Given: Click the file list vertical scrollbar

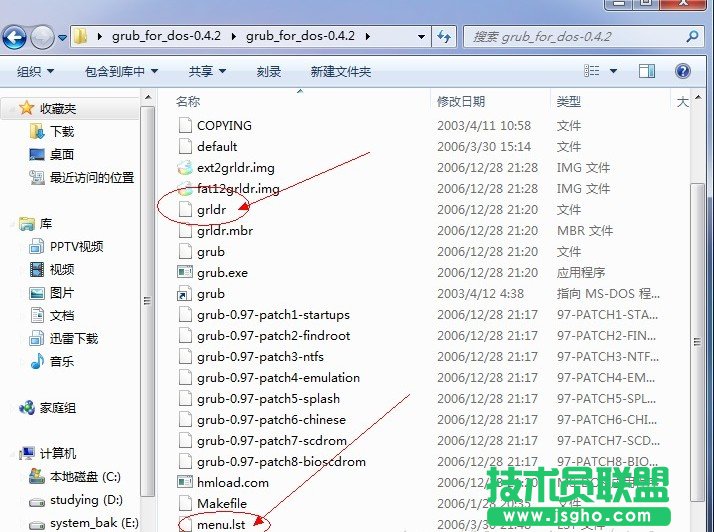Looking at the screenshot, I should tap(697, 342).
